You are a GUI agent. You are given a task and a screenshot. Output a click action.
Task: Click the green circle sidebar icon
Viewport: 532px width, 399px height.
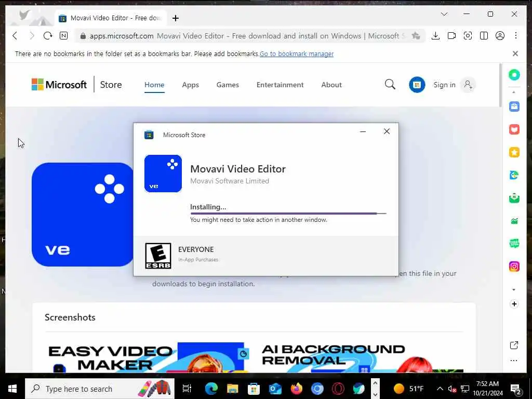coord(514,75)
